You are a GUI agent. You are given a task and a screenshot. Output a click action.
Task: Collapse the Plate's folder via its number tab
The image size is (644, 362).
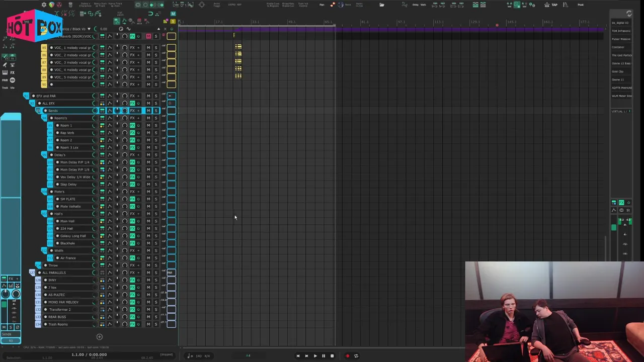click(44, 192)
